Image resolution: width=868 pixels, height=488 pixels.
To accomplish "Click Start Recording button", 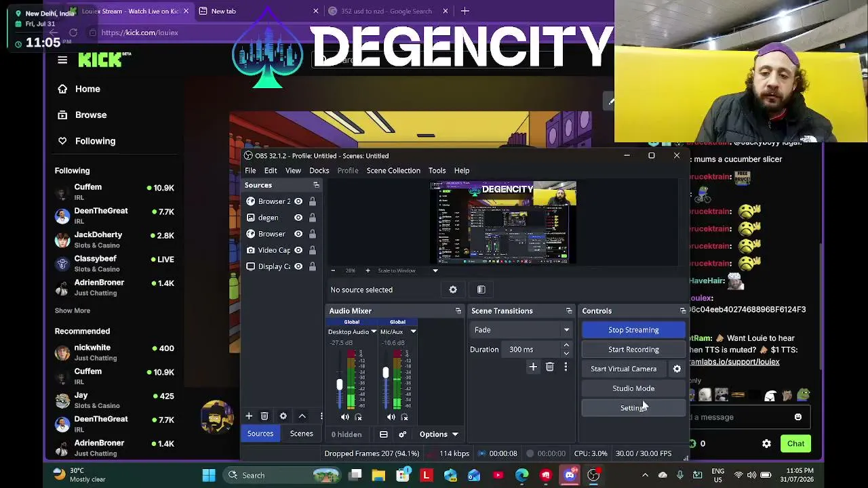I will point(633,350).
